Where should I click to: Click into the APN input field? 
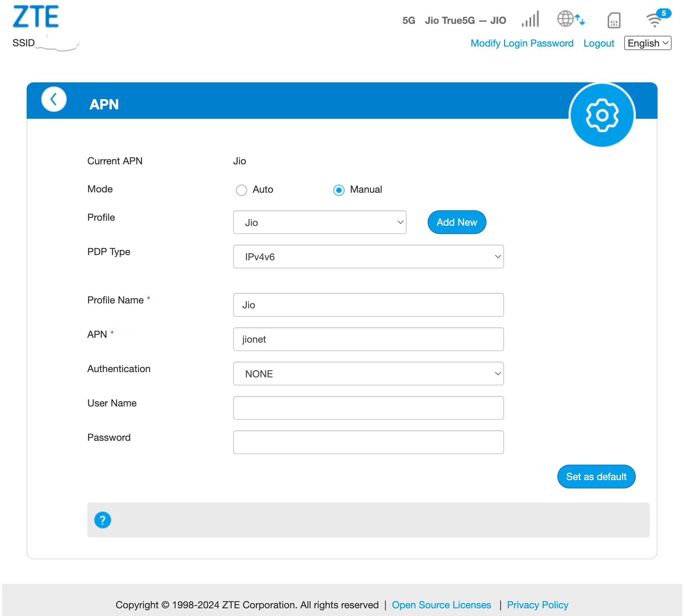[x=368, y=339]
